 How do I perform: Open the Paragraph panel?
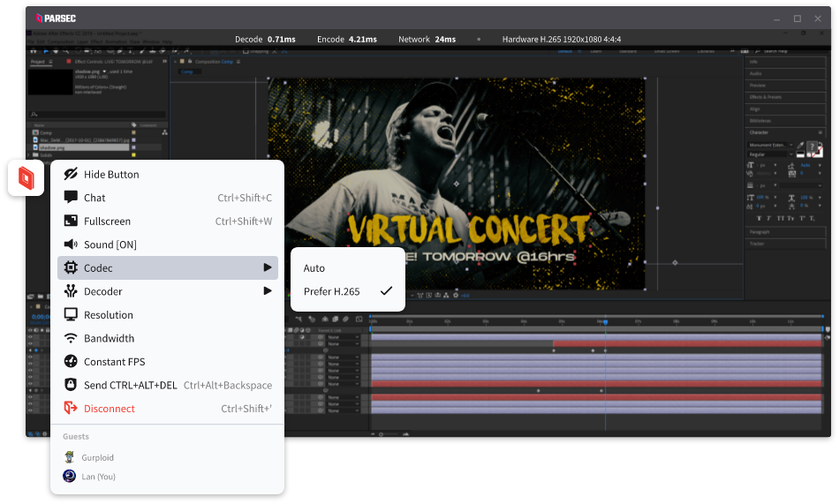(x=785, y=232)
